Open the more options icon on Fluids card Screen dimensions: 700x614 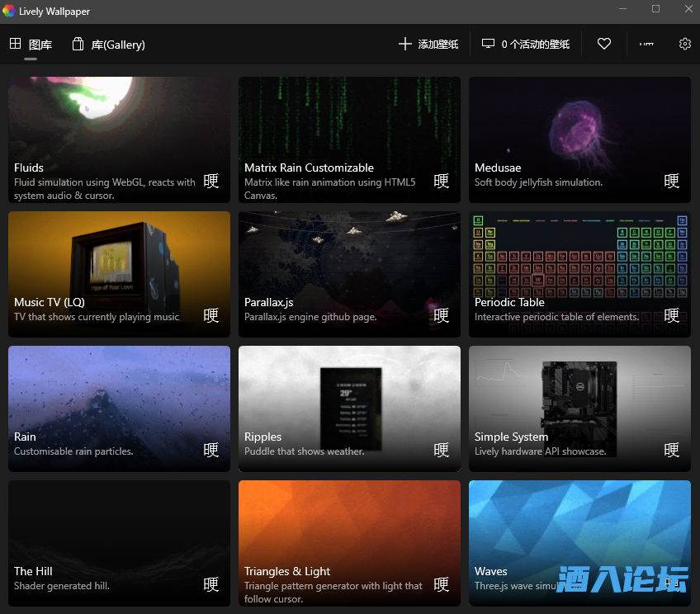211,181
